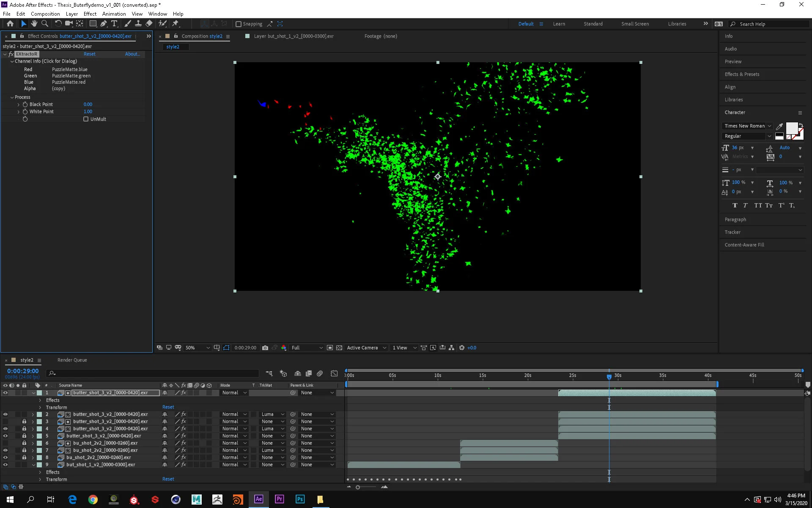This screenshot has width=812, height=508.
Task: Enable the Snapping checkbox
Action: (239, 24)
